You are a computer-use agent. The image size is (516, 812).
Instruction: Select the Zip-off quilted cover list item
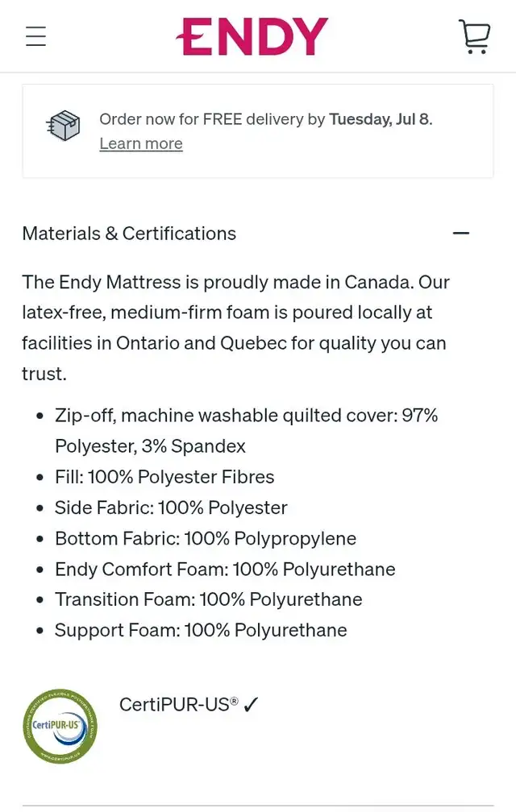[246, 431]
